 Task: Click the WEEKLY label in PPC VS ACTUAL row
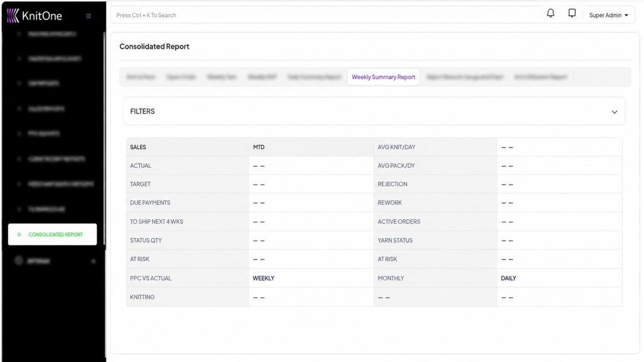pos(264,278)
